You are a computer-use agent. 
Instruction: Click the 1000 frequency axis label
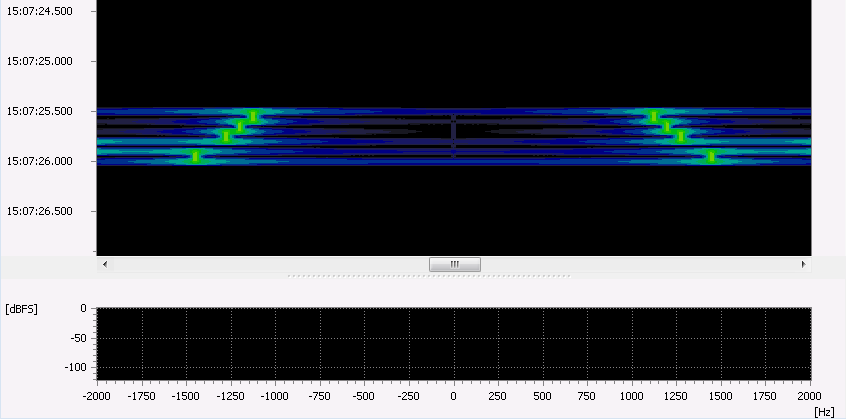[632, 396]
